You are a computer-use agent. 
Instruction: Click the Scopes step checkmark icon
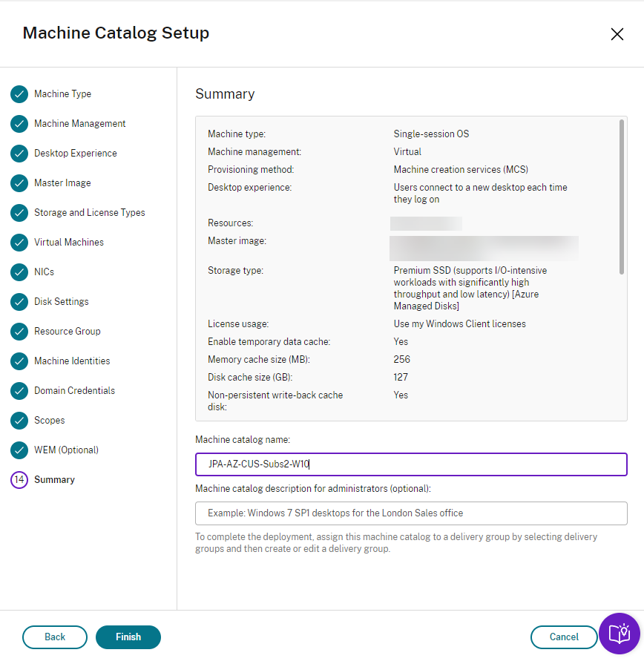(x=19, y=421)
